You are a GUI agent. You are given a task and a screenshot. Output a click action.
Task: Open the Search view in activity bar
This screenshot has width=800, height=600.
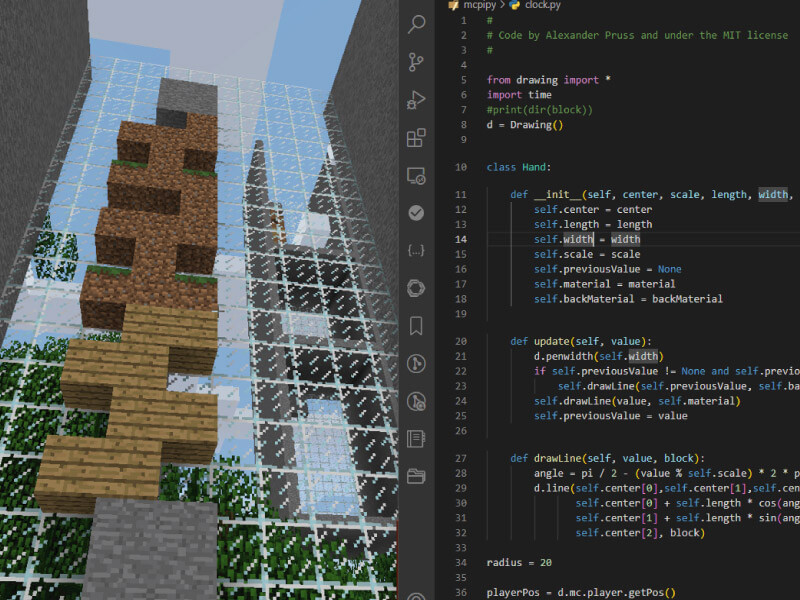[x=417, y=25]
